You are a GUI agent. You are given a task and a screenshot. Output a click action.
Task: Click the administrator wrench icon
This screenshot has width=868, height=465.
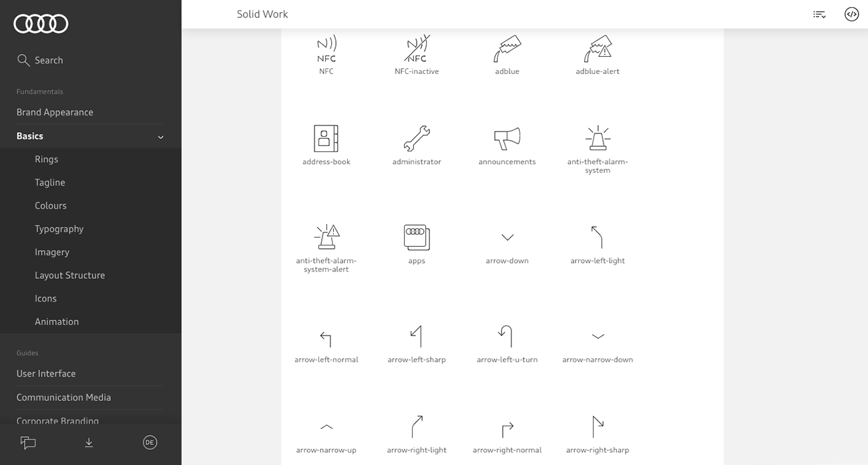pyautogui.click(x=417, y=139)
